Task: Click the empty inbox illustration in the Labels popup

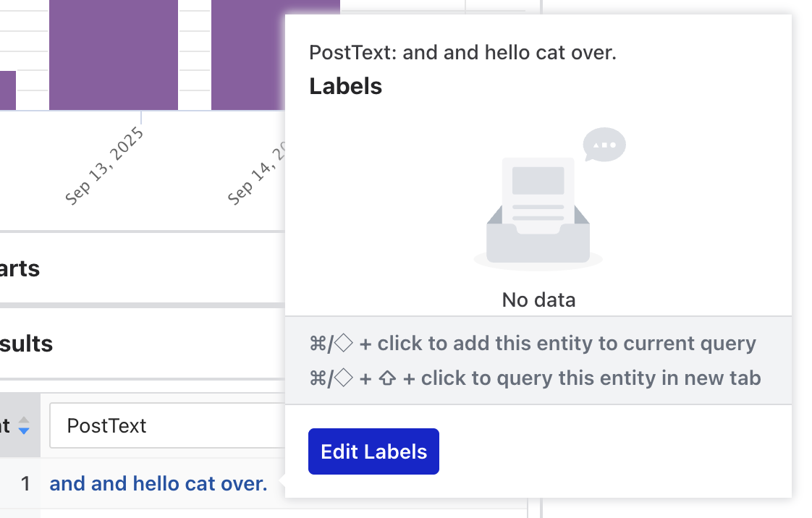Action: click(538, 203)
